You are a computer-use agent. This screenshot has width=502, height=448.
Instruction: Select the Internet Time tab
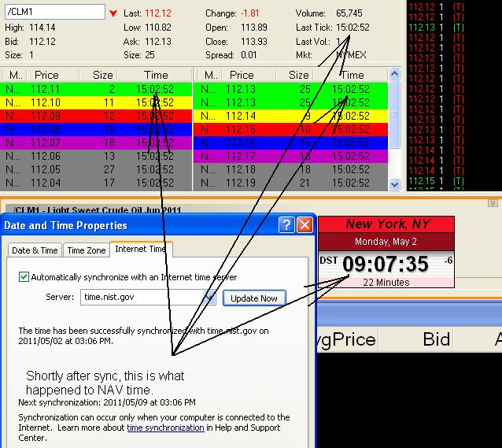click(141, 250)
